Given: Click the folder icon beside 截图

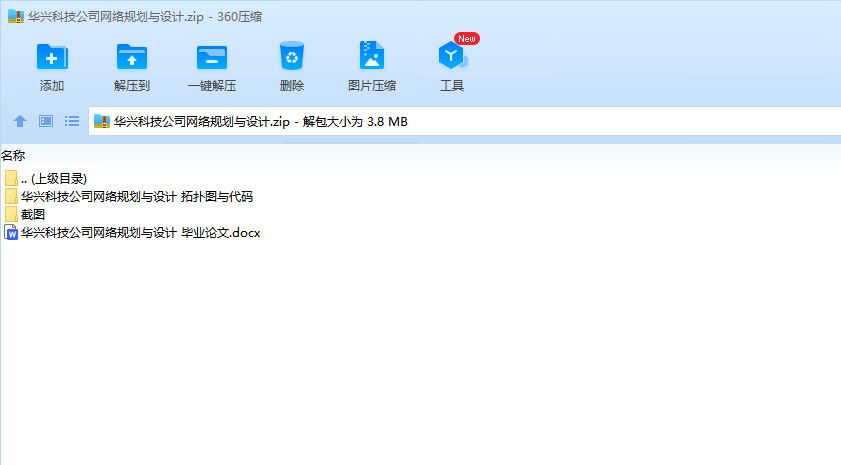Looking at the screenshot, I should tap(11, 214).
